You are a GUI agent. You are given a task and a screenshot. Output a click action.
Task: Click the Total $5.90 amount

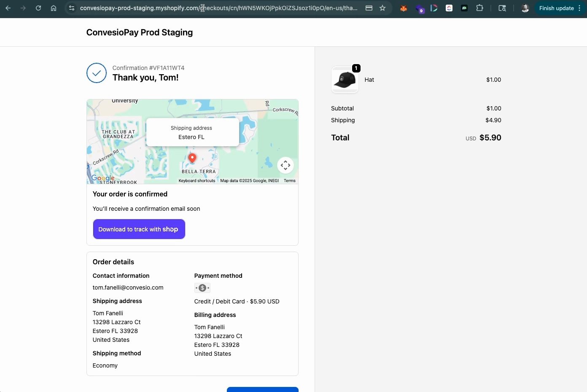click(490, 138)
